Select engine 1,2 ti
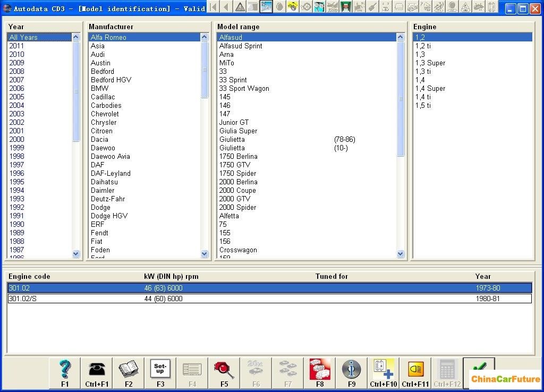Screen dimensions: 544x392 click(x=472, y=46)
